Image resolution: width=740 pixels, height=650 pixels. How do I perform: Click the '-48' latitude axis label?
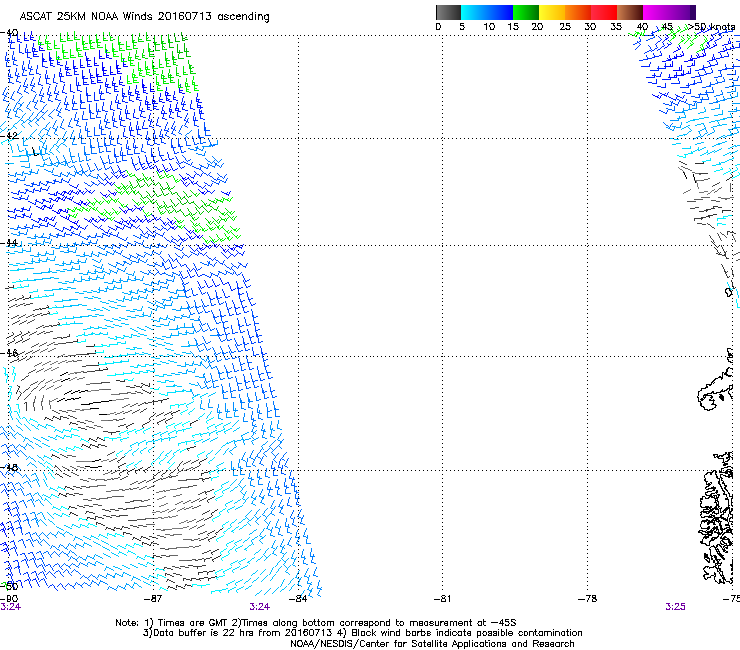tap(9, 467)
